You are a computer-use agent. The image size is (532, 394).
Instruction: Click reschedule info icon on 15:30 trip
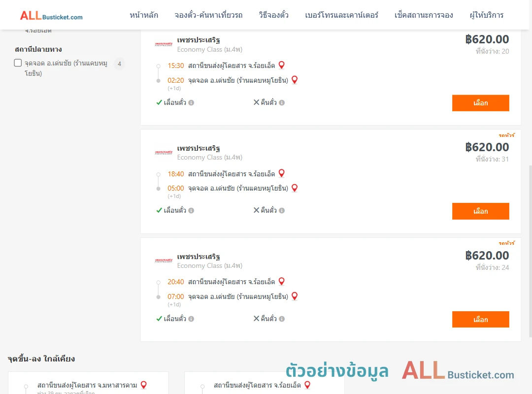[191, 102]
